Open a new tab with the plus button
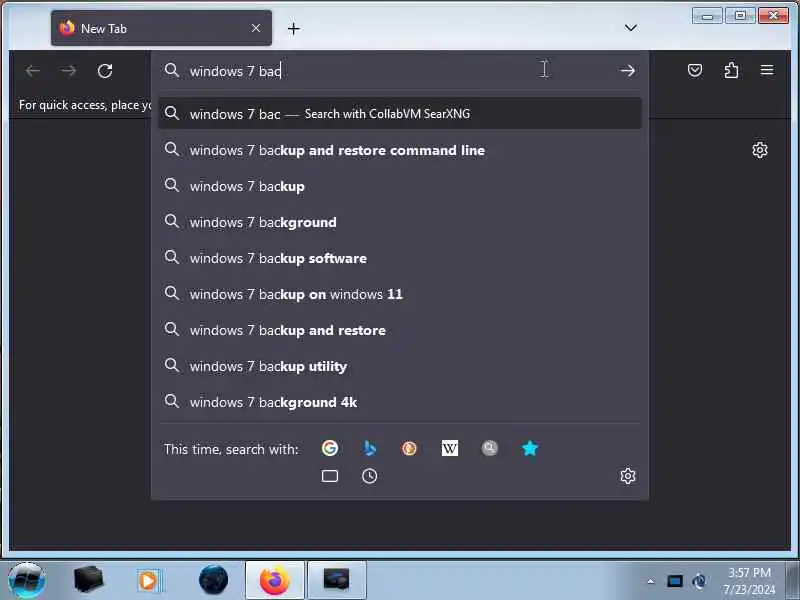The image size is (800, 600). pyautogui.click(x=293, y=29)
